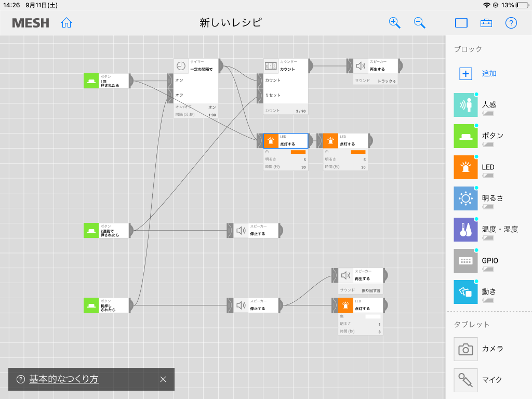
Task: Tap the recipe title 新しいレシピ
Action: pos(231,23)
